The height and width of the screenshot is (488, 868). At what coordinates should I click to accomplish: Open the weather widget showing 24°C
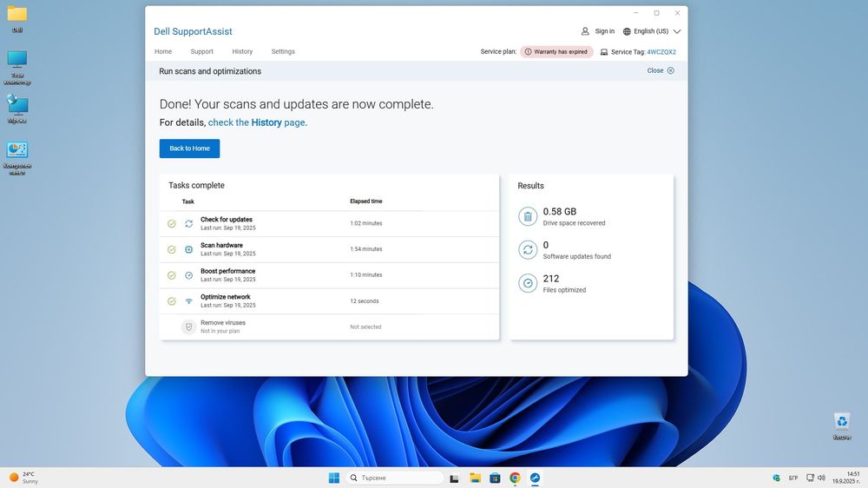coord(23,478)
